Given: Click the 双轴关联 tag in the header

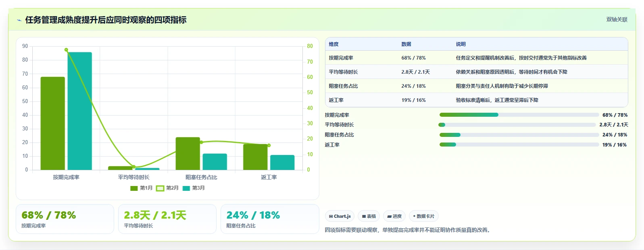Looking at the screenshot, I should pyautogui.click(x=617, y=19).
